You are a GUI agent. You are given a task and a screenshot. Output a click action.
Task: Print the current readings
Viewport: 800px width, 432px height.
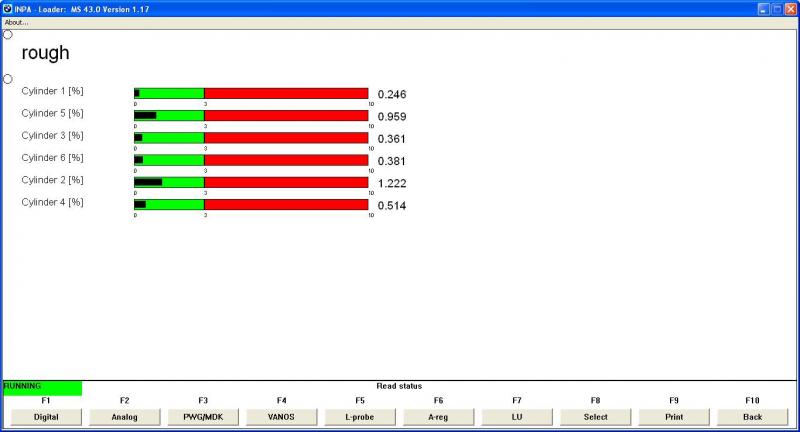tap(674, 416)
